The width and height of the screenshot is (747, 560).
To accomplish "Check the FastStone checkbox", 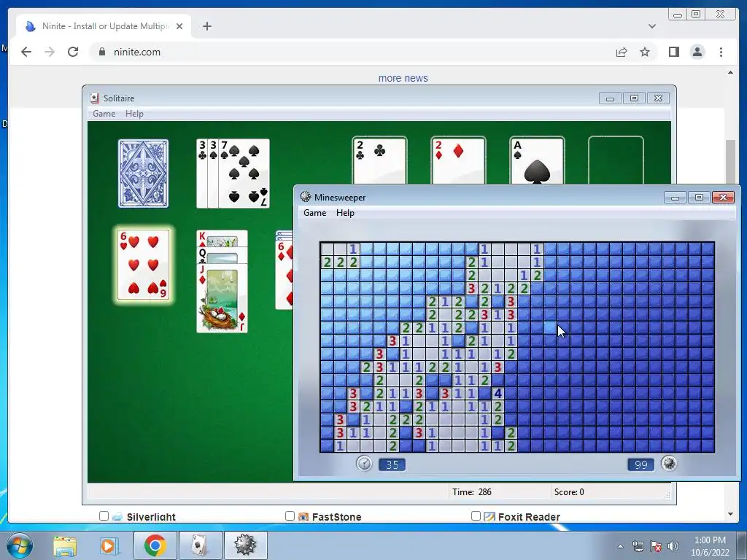I will coord(290,516).
